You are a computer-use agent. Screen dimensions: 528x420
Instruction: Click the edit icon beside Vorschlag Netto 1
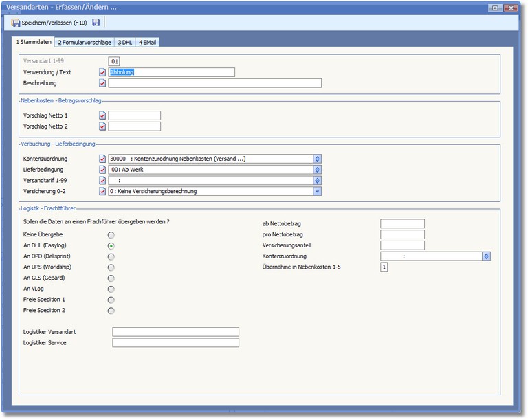pyautogui.click(x=103, y=115)
